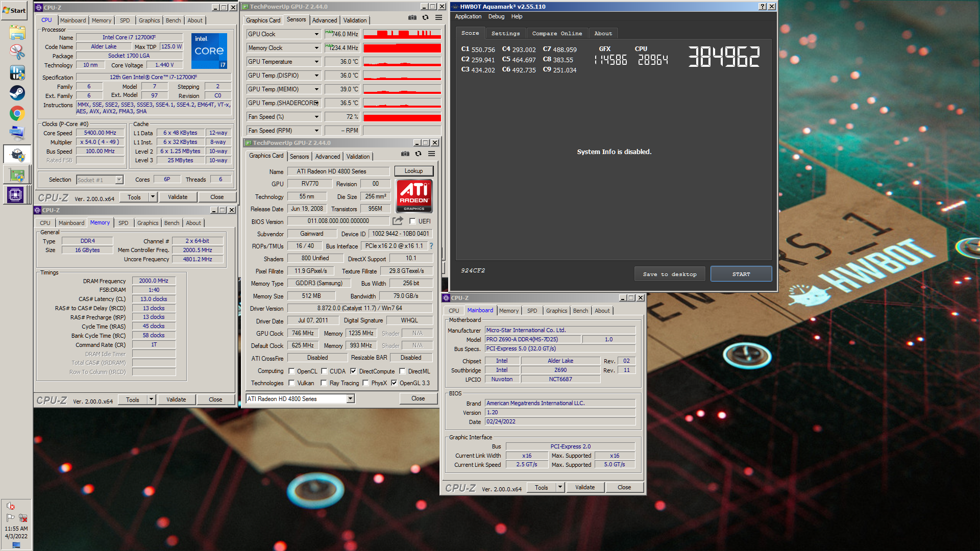
Task: Expand the GPU Temp.(DISPIO) dropdown
Action: tap(316, 76)
